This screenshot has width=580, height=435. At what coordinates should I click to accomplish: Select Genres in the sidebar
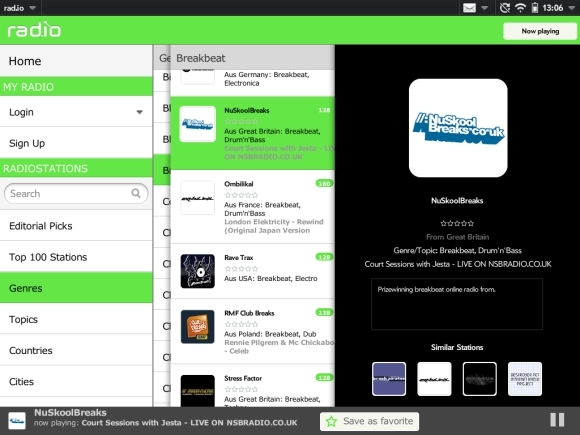click(x=76, y=288)
